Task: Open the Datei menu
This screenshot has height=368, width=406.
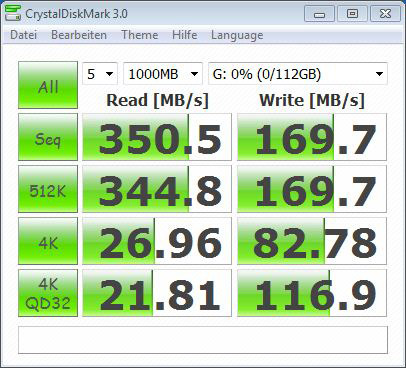Action: point(23,35)
